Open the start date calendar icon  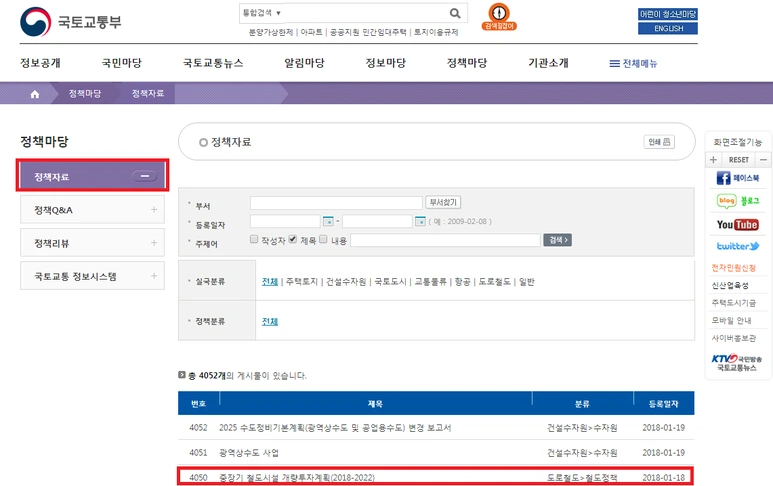[328, 221]
